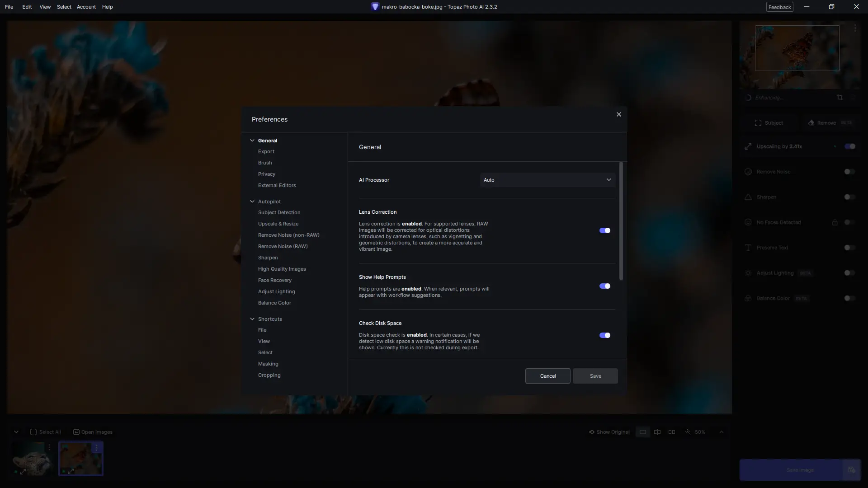Switch to split view comparison icon
The image size is (868, 488).
coord(657,432)
